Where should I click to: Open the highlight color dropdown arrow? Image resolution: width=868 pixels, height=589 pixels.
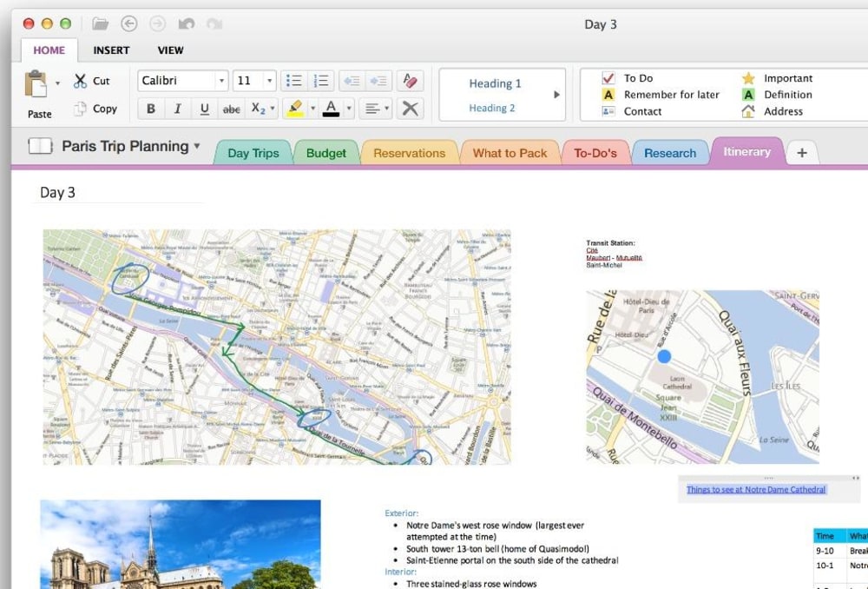click(312, 109)
